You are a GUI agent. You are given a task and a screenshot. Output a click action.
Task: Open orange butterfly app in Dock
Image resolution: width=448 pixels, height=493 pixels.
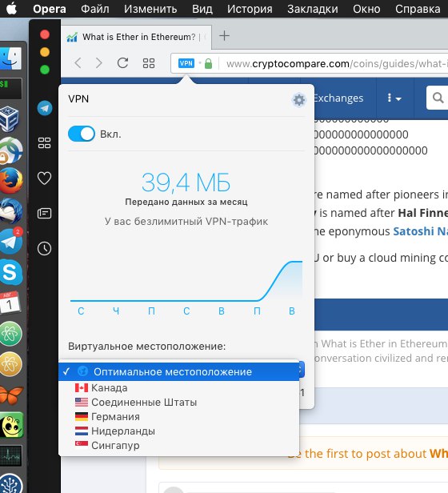pyautogui.click(x=12, y=395)
